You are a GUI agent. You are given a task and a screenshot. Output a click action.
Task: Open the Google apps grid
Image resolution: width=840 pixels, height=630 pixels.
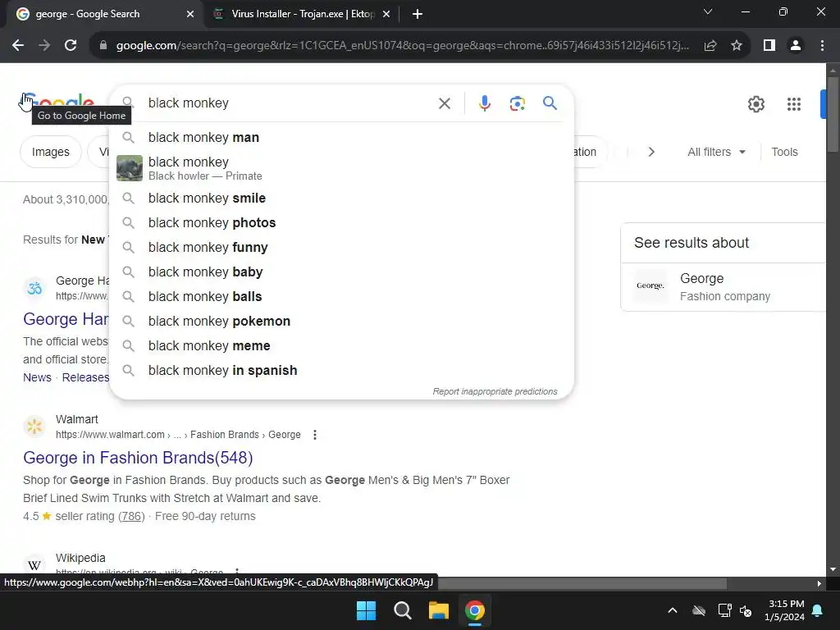point(794,104)
